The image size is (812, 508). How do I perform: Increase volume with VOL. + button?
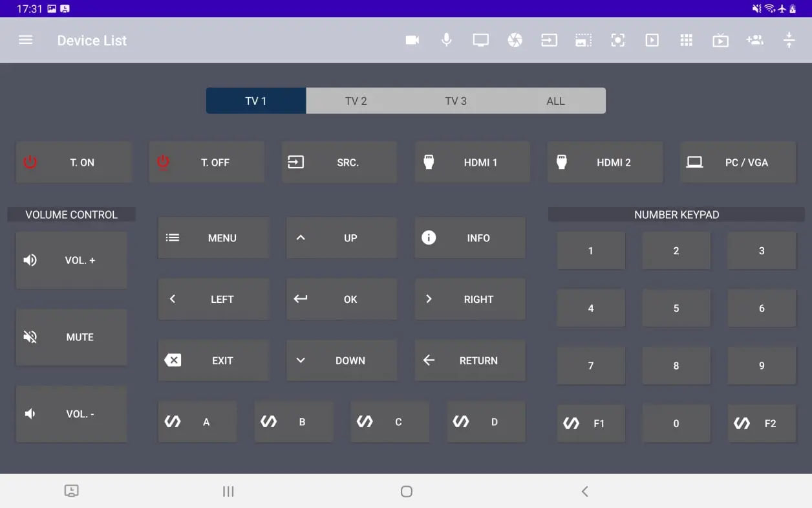click(x=71, y=260)
